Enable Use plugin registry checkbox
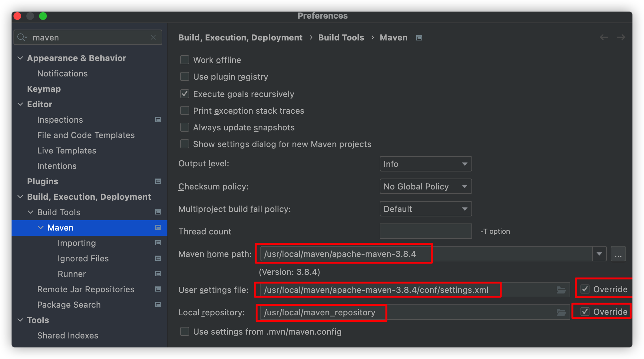The width and height of the screenshot is (644, 359). point(185,76)
